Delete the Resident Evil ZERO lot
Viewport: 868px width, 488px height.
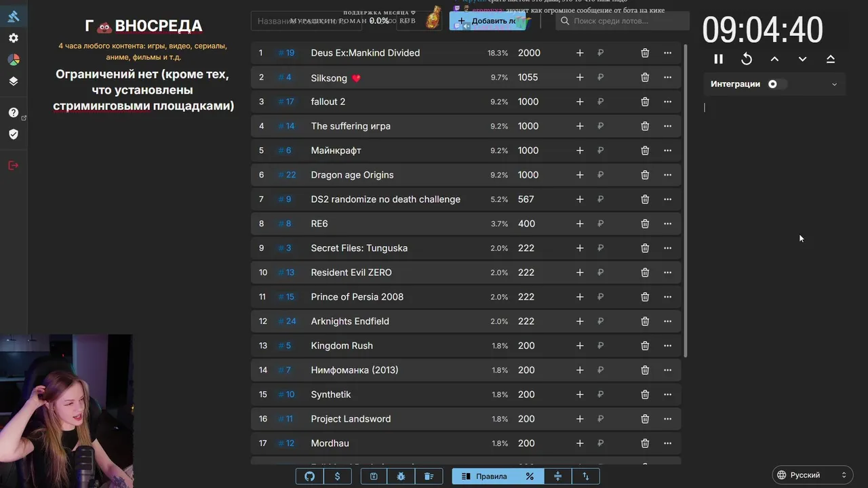coord(645,272)
